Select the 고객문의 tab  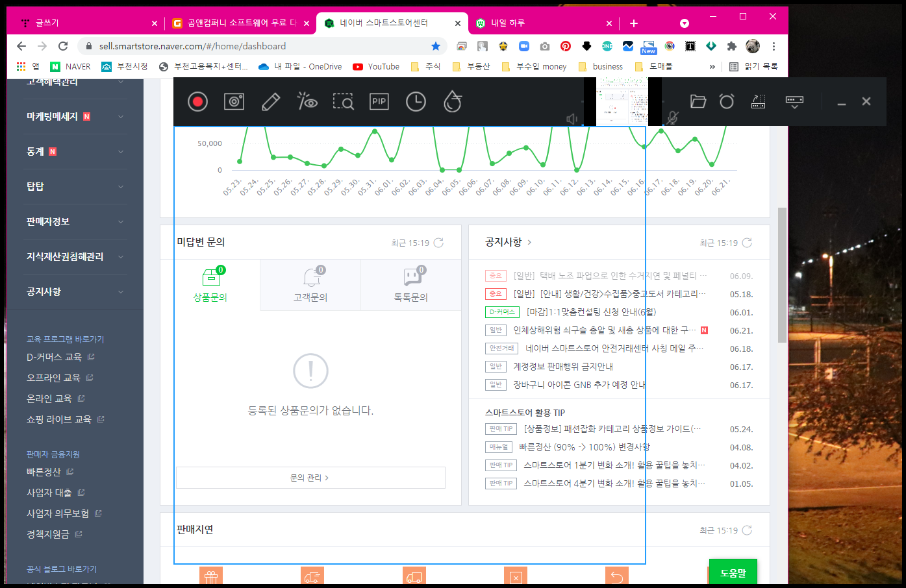[310, 285]
